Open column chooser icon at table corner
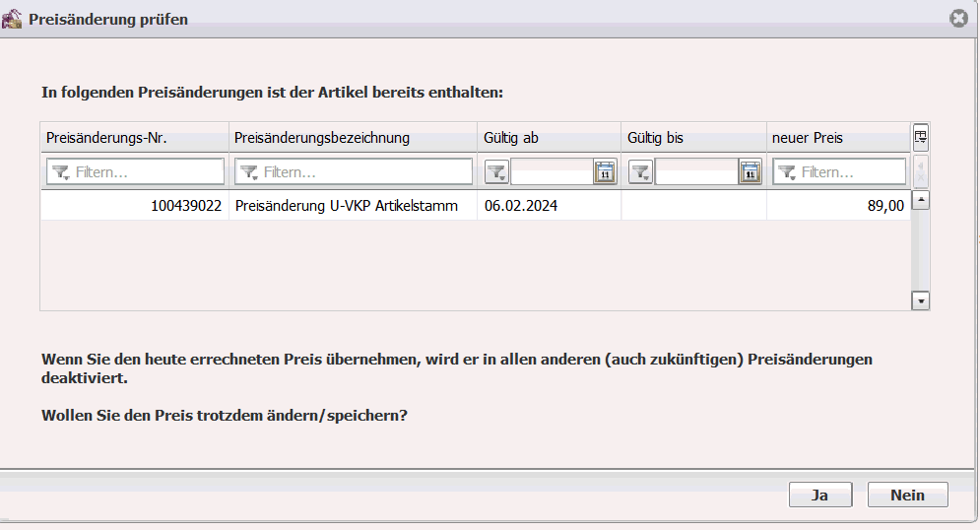The image size is (980, 530). (x=921, y=138)
